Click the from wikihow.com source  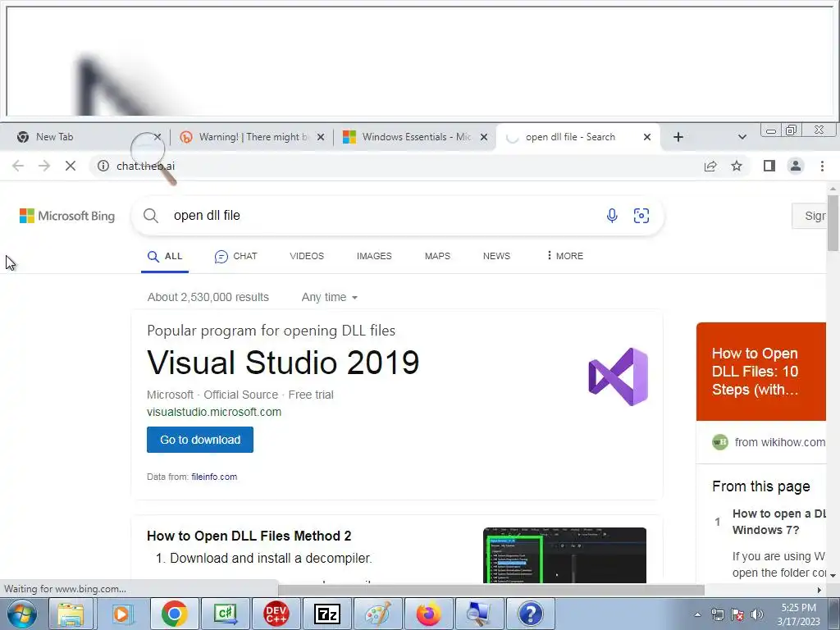(769, 442)
